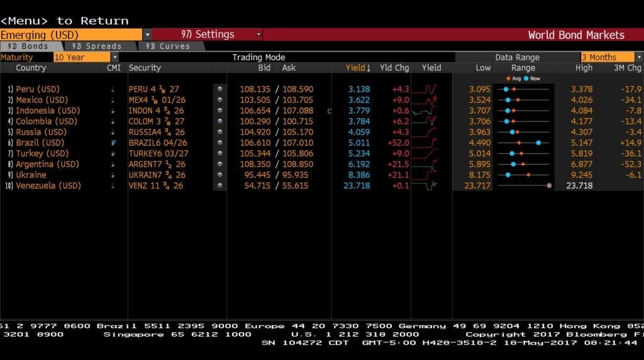The height and width of the screenshot is (360, 644).
Task: Open the Peru row security detail icon
Action: pos(219,89)
